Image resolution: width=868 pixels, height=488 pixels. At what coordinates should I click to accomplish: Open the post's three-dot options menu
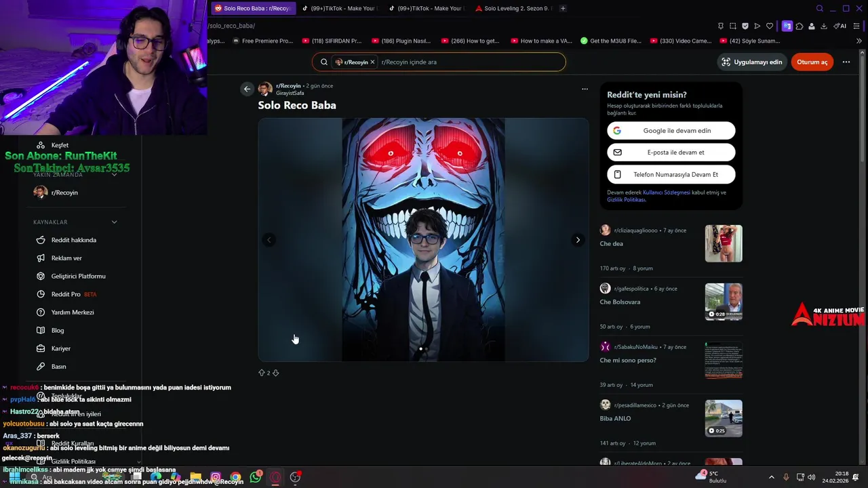585,89
